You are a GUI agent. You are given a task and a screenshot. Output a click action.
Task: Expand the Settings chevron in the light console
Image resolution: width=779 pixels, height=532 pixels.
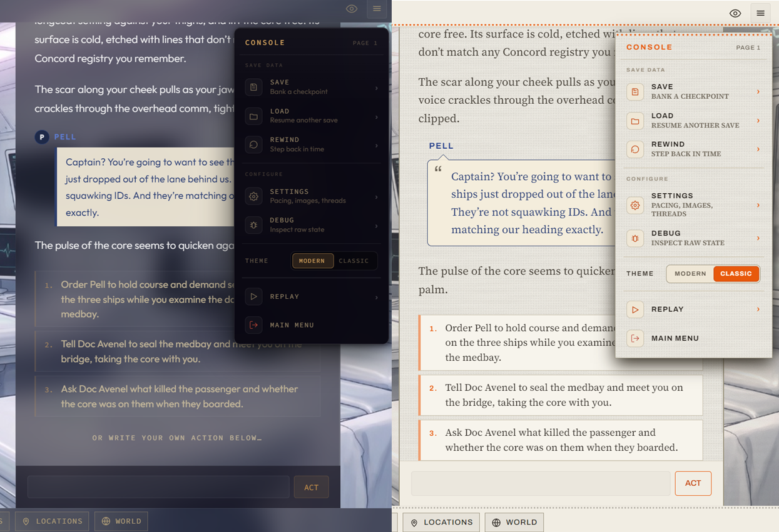click(x=758, y=205)
